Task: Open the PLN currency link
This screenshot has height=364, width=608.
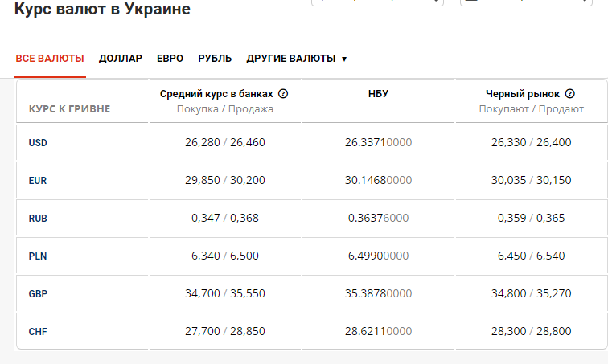Action: (x=38, y=256)
